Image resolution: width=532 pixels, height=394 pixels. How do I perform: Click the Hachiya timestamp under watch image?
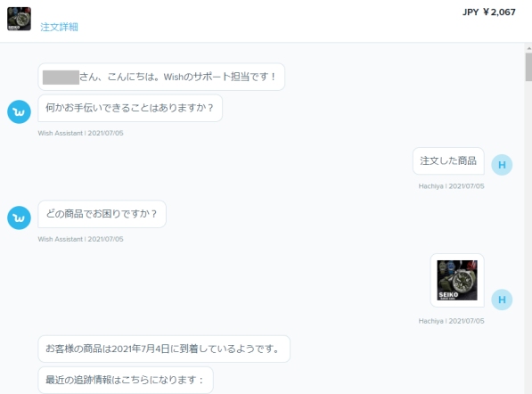click(451, 321)
